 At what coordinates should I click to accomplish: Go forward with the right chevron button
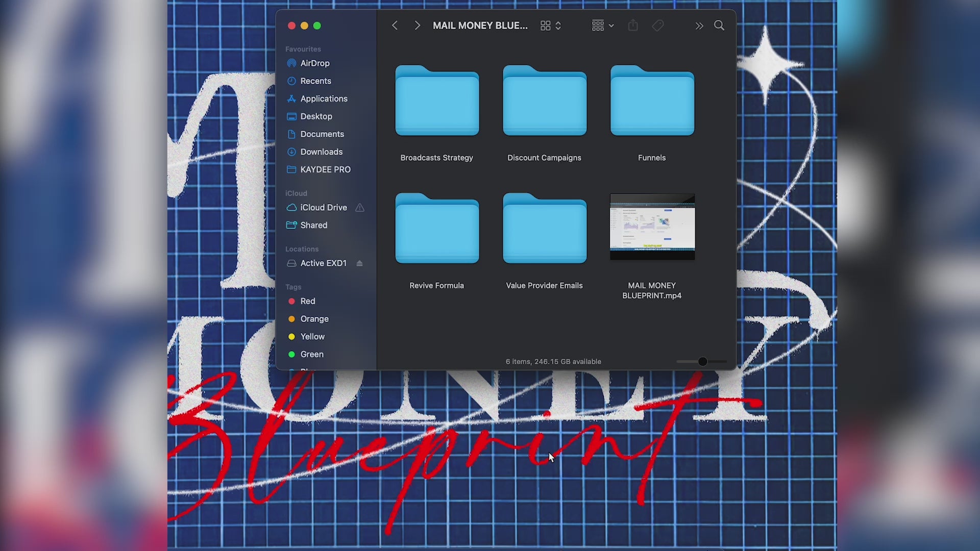pyautogui.click(x=417, y=26)
